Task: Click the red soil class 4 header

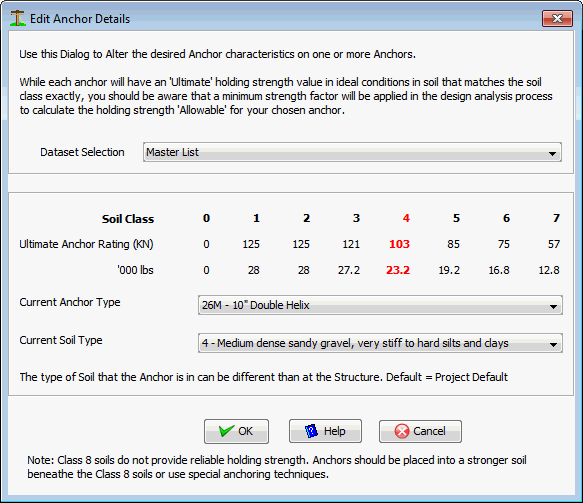Action: (x=406, y=218)
